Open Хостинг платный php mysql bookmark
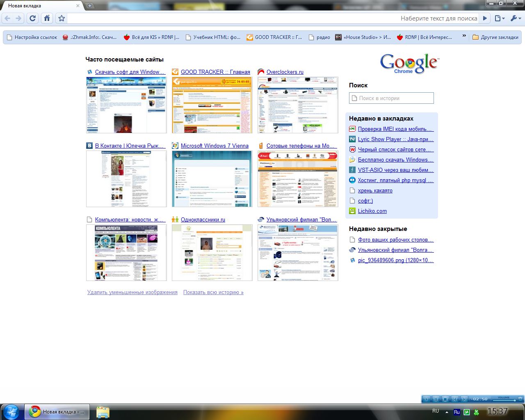 (396, 180)
